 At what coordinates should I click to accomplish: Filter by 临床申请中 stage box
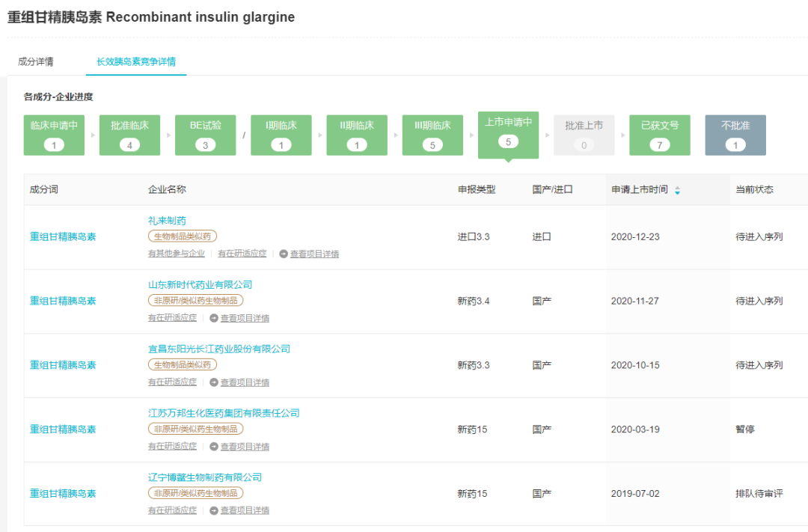click(54, 135)
